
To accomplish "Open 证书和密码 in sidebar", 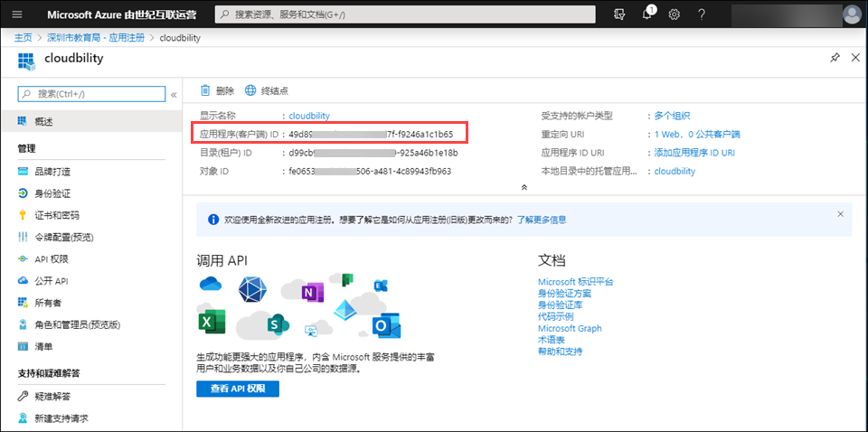I will 56,215.
